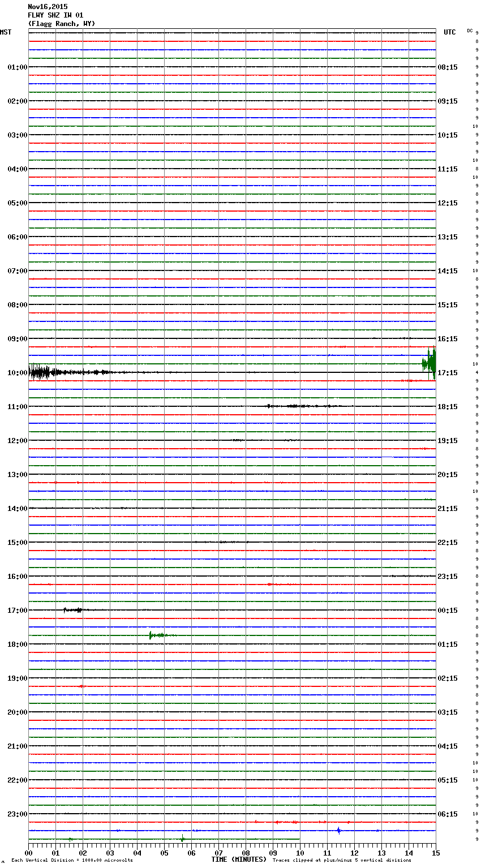This screenshot has width=481, height=868.
Task: Click the MST time zone label
Action: pos(6,32)
